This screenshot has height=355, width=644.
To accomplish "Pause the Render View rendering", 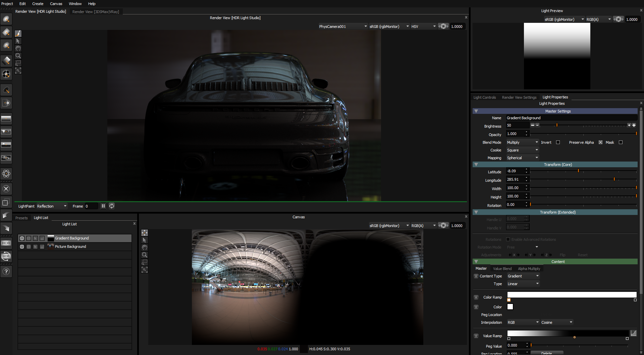I will pyautogui.click(x=103, y=206).
